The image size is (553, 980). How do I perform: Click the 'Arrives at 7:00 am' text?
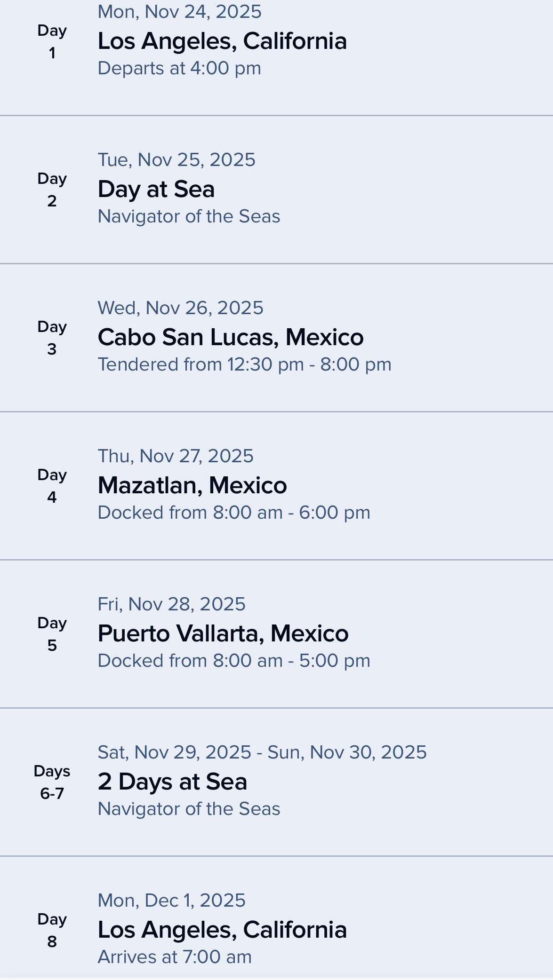pyautogui.click(x=175, y=957)
